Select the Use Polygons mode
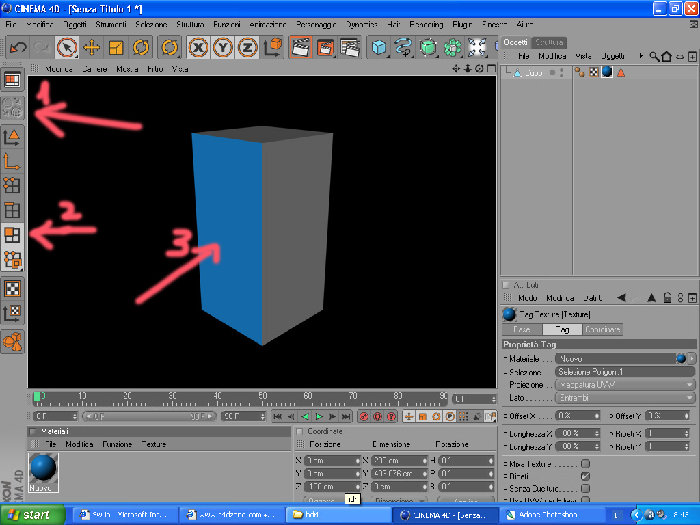The height and width of the screenshot is (525, 700). coord(12,234)
